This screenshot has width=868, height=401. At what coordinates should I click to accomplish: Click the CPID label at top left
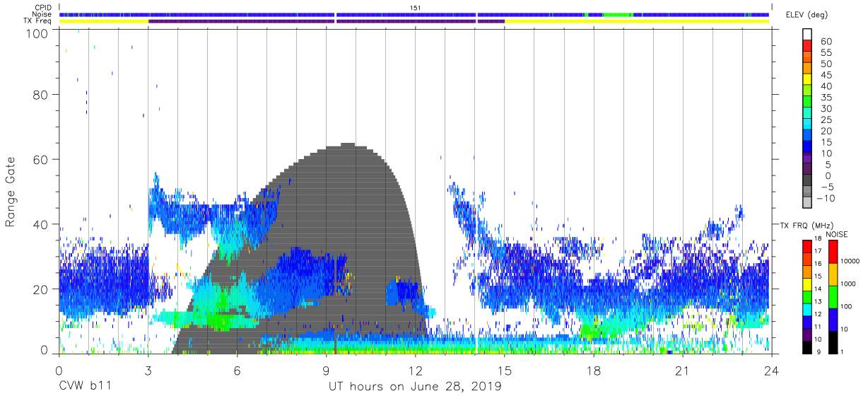(x=42, y=8)
